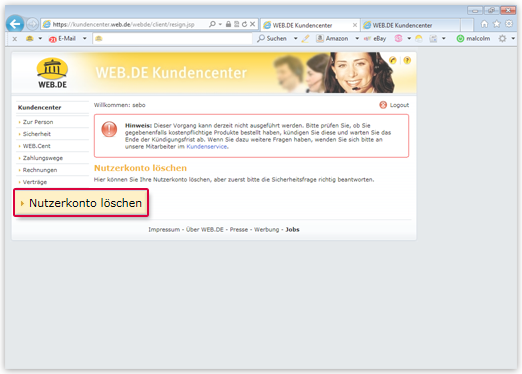Click the weather sun toolbar icon
522x374 pixels.
point(419,39)
